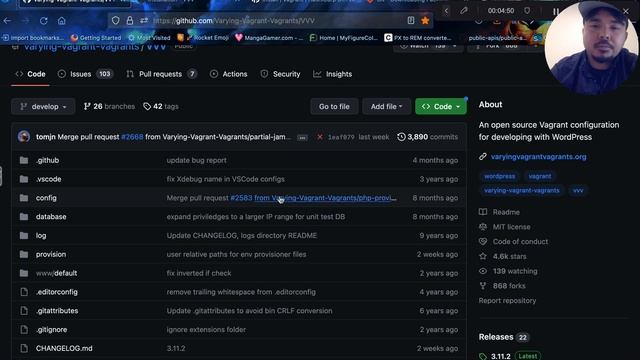View the 42 tags link
The width and height of the screenshot is (640, 360).
(161, 107)
